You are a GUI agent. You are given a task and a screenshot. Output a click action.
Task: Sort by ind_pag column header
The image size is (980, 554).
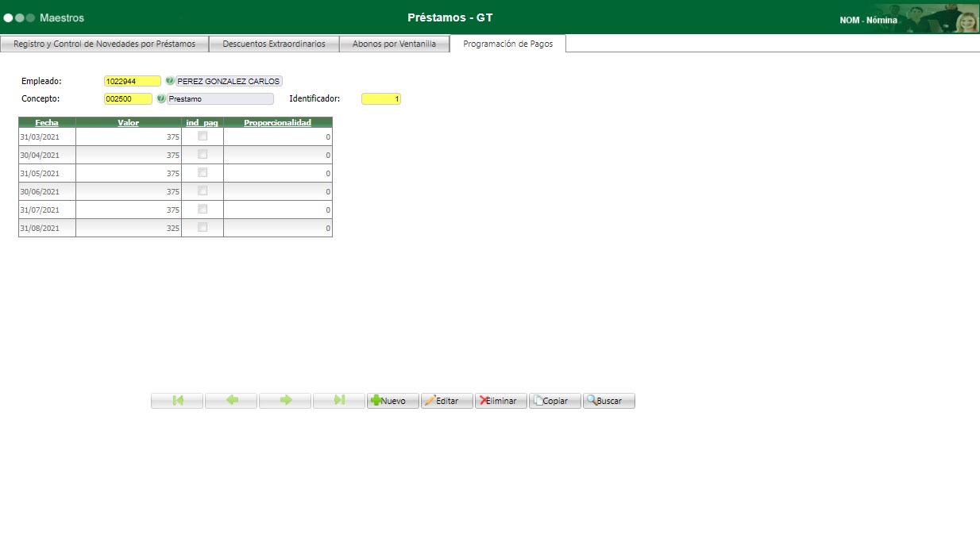click(203, 122)
